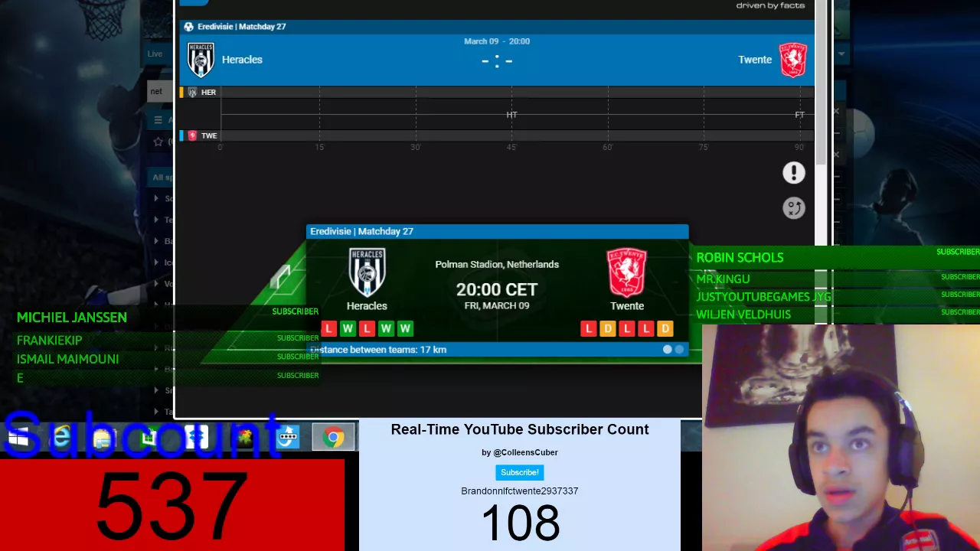Select the second carousel dot on match card
Image resolution: width=980 pixels, height=551 pixels.
tap(679, 350)
